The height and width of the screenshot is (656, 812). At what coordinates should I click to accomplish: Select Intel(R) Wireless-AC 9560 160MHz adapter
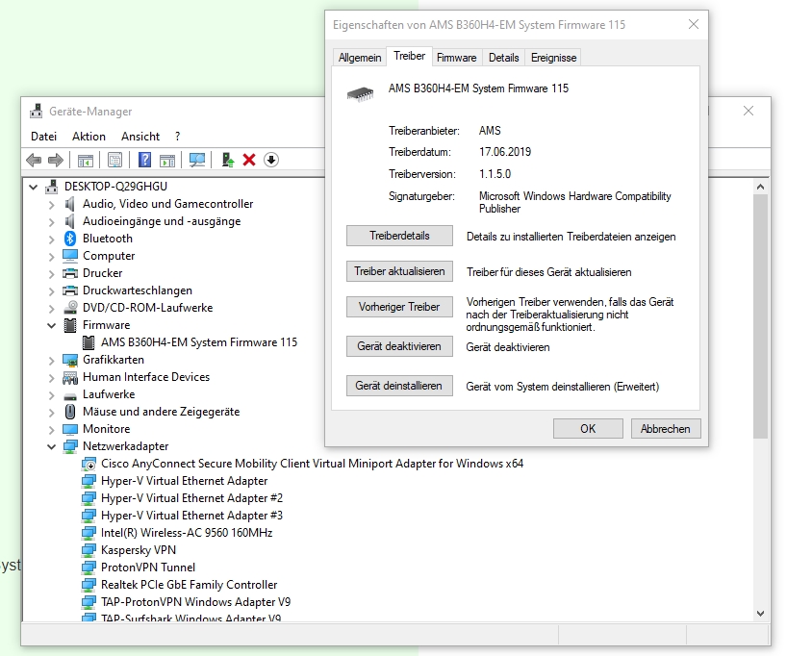pos(187,533)
